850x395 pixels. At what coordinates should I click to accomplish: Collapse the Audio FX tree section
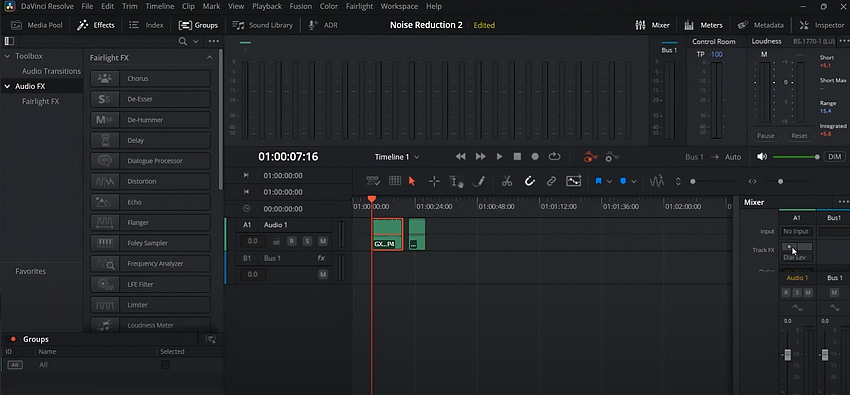click(8, 86)
